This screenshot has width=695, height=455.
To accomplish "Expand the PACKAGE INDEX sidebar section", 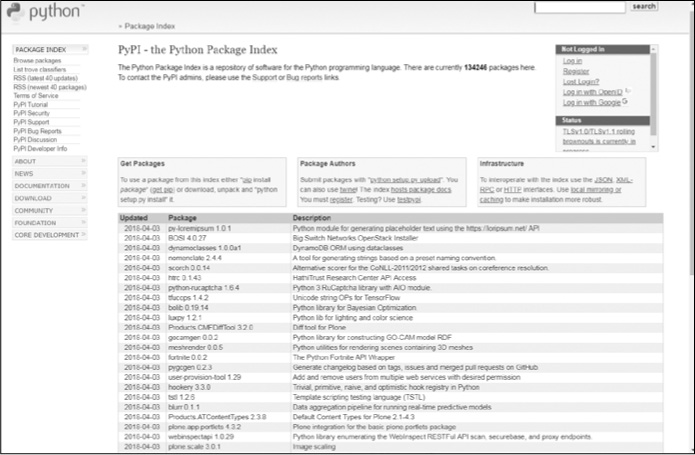I will pyautogui.click(x=50, y=49).
